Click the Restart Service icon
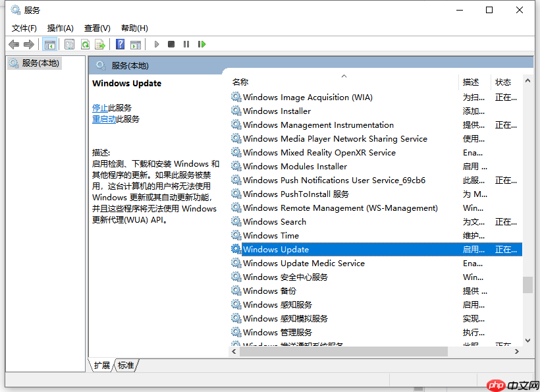Image resolution: width=540 pixels, height=392 pixels. [x=202, y=44]
